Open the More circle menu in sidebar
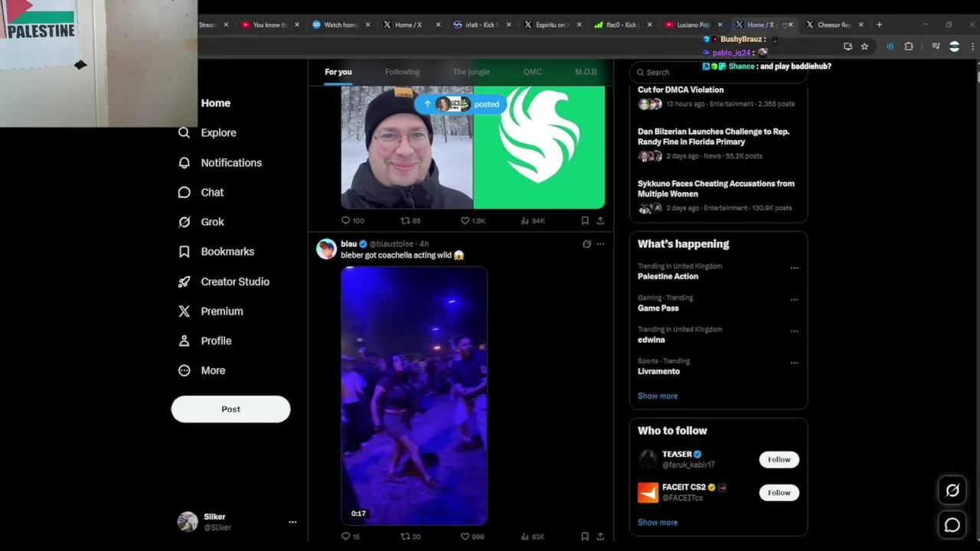Image resolution: width=980 pixels, height=551 pixels. pyautogui.click(x=184, y=370)
